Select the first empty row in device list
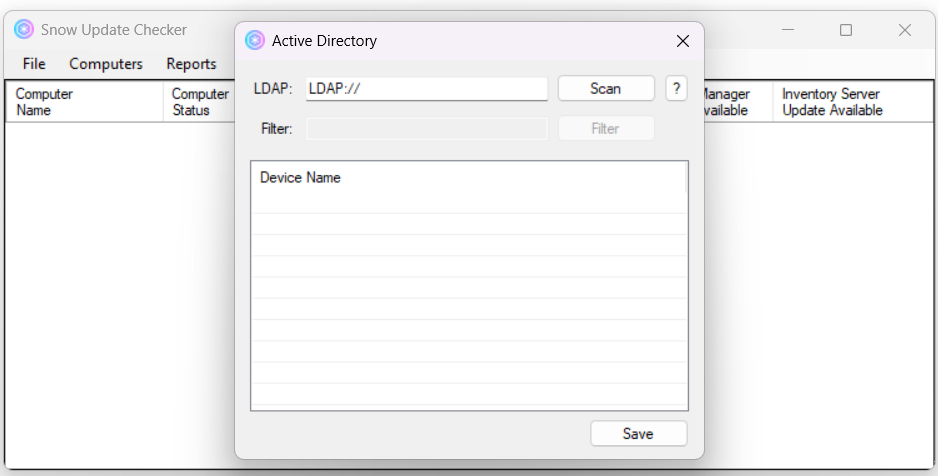Viewport: 938px width, 476px height. click(467, 202)
